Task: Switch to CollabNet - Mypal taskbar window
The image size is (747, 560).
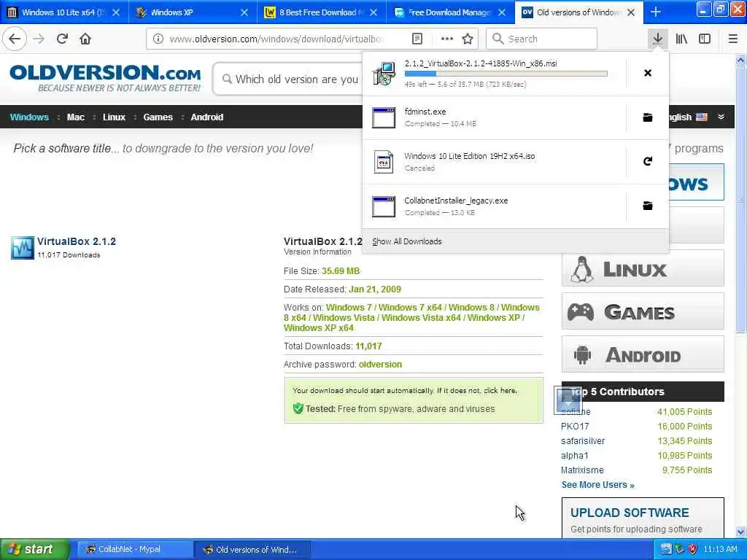Action: click(134, 549)
